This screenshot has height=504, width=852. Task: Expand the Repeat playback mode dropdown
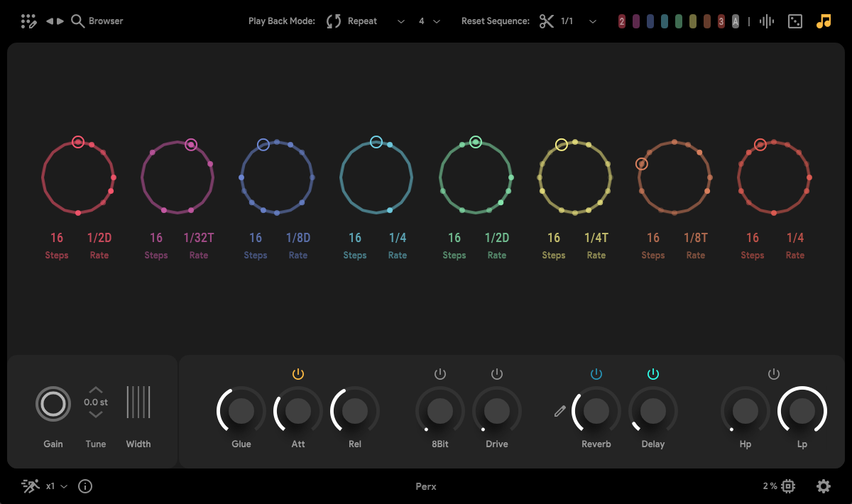(401, 21)
